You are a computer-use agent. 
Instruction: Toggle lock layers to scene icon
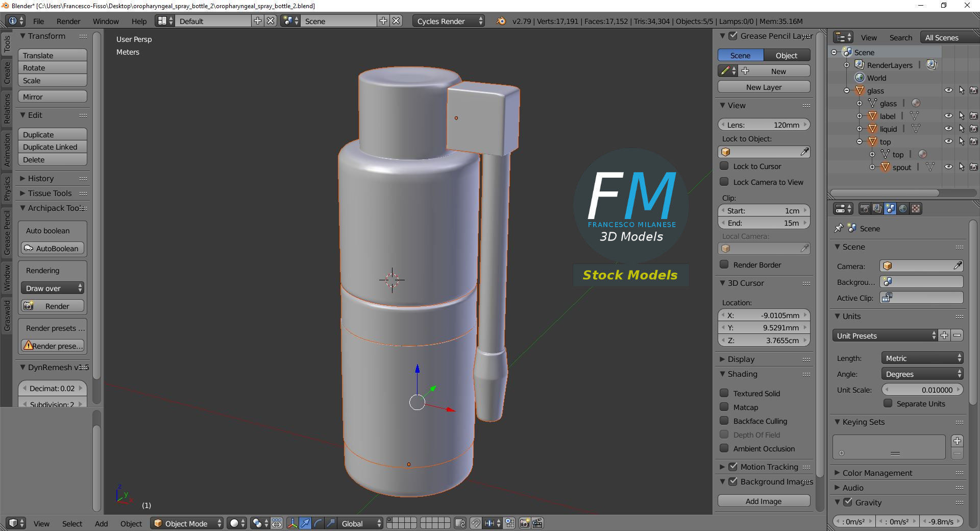coord(460,523)
